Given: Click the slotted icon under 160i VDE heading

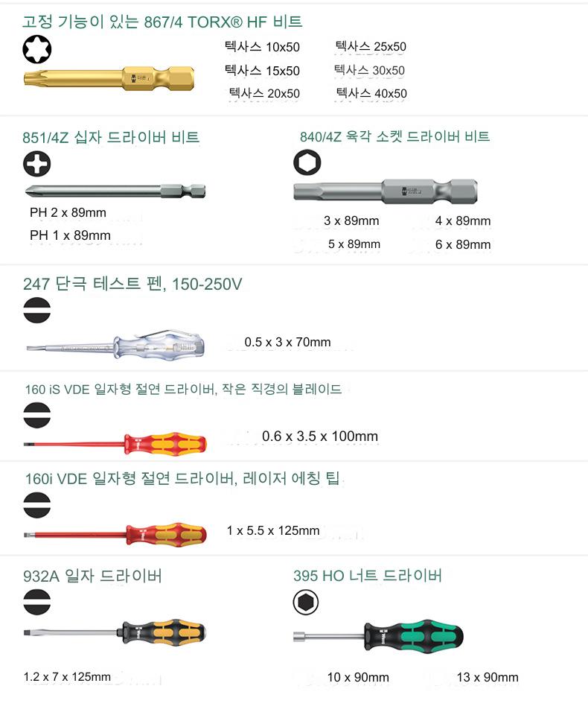Looking at the screenshot, I should click(36, 504).
